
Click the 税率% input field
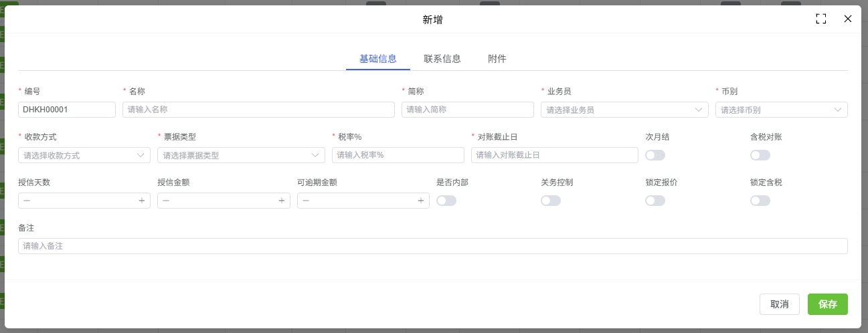point(398,155)
